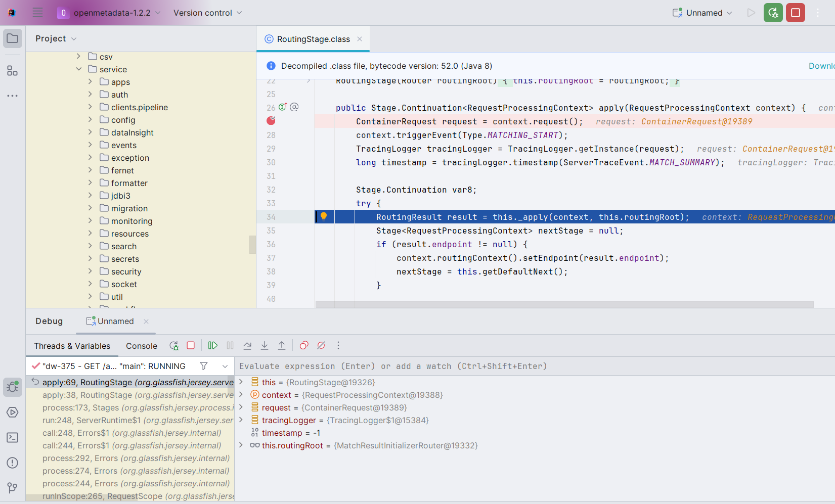Click the red Stop button in main toolbar
Viewport: 835px width, 504px height.
795,13
